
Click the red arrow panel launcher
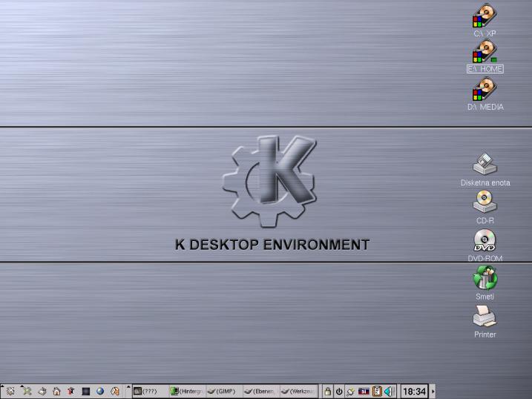click(x=71, y=391)
